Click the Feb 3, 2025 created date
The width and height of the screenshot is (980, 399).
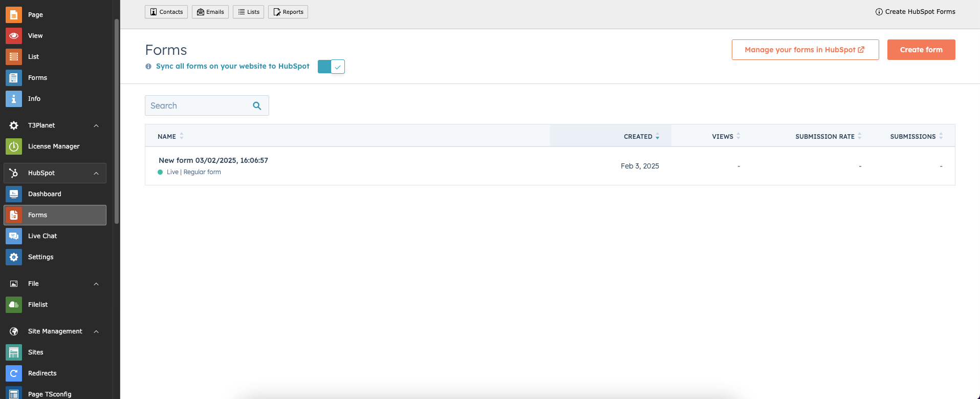pos(640,166)
